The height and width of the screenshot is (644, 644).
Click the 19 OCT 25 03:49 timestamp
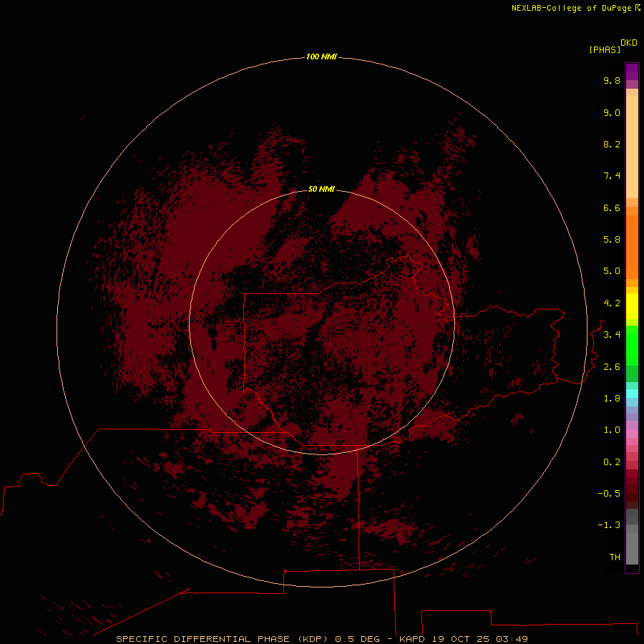[x=479, y=639]
